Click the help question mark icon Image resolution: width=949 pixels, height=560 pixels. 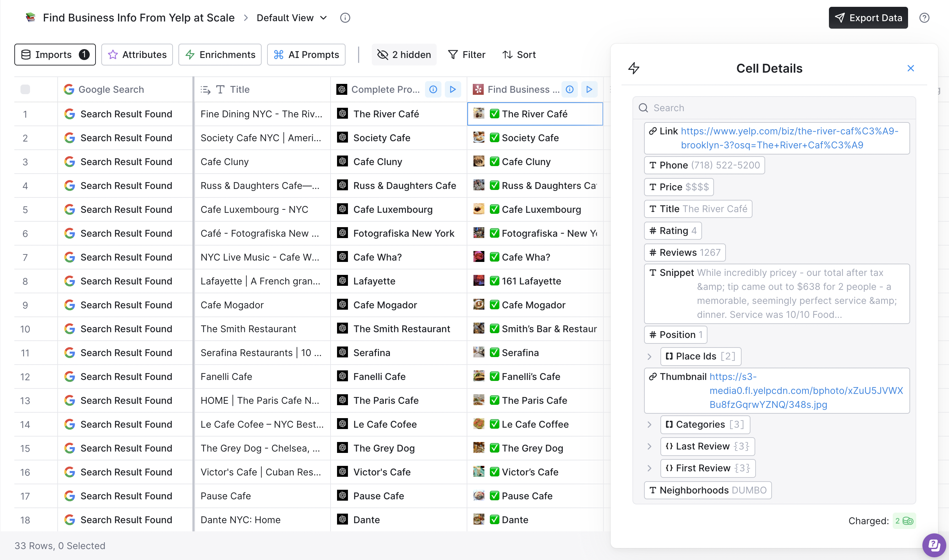click(924, 18)
